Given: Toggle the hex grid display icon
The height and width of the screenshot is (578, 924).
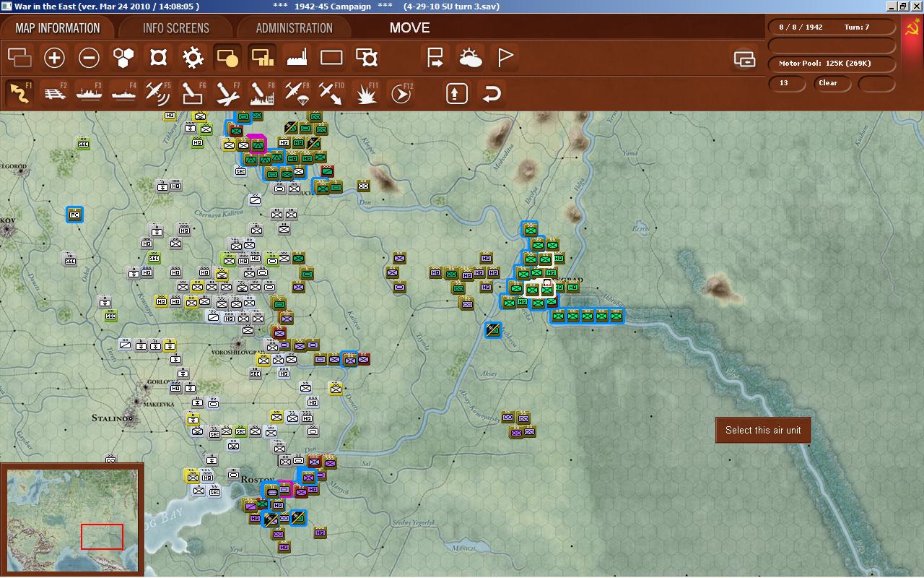Looking at the screenshot, I should [x=123, y=57].
